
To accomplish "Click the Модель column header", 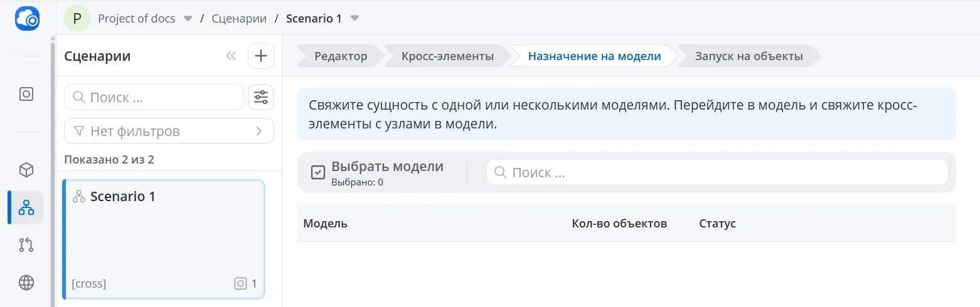I will 325,224.
